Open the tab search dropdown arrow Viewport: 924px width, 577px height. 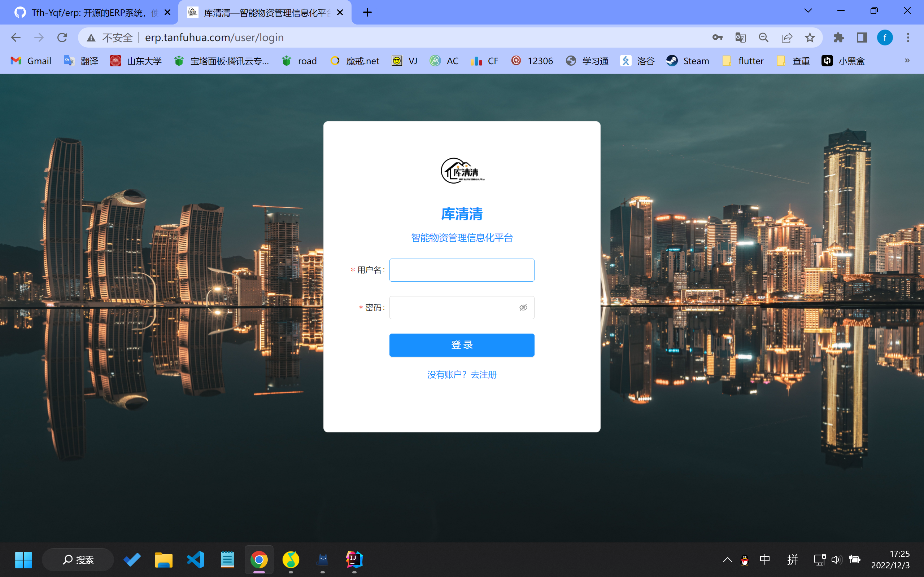coord(808,11)
